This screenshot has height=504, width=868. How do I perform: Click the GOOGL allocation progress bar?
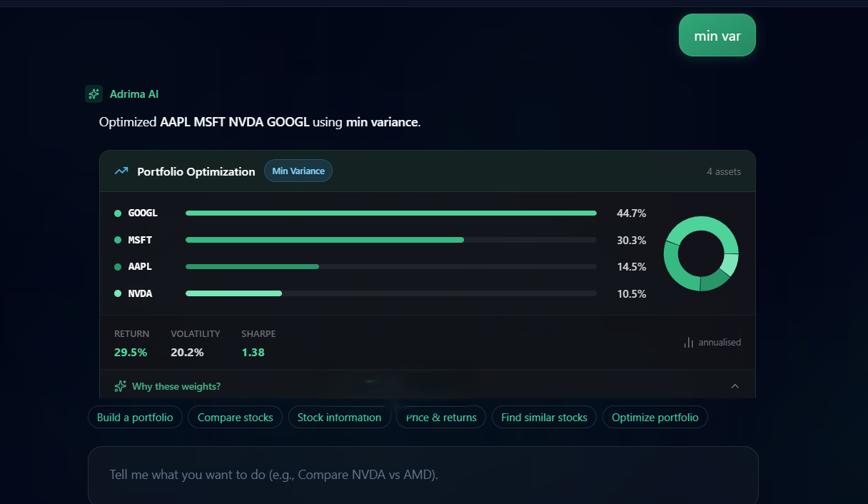[391, 213]
